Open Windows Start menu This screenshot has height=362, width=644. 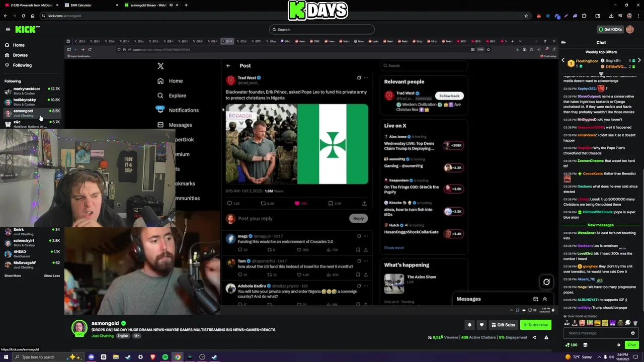6,357
